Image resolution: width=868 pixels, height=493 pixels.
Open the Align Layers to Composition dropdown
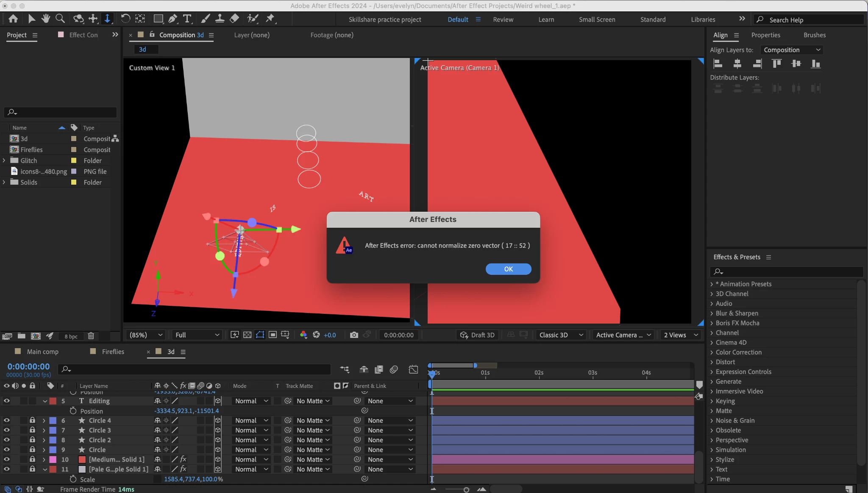(791, 50)
